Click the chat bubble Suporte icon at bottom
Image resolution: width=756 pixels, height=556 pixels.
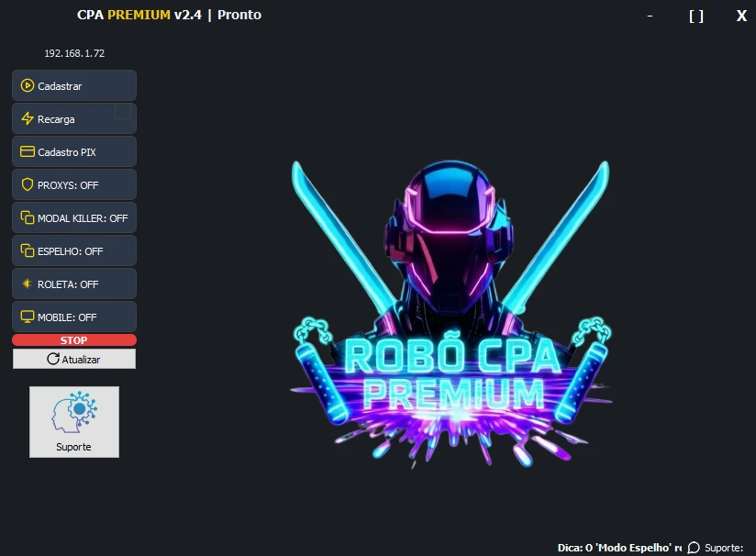(694, 548)
